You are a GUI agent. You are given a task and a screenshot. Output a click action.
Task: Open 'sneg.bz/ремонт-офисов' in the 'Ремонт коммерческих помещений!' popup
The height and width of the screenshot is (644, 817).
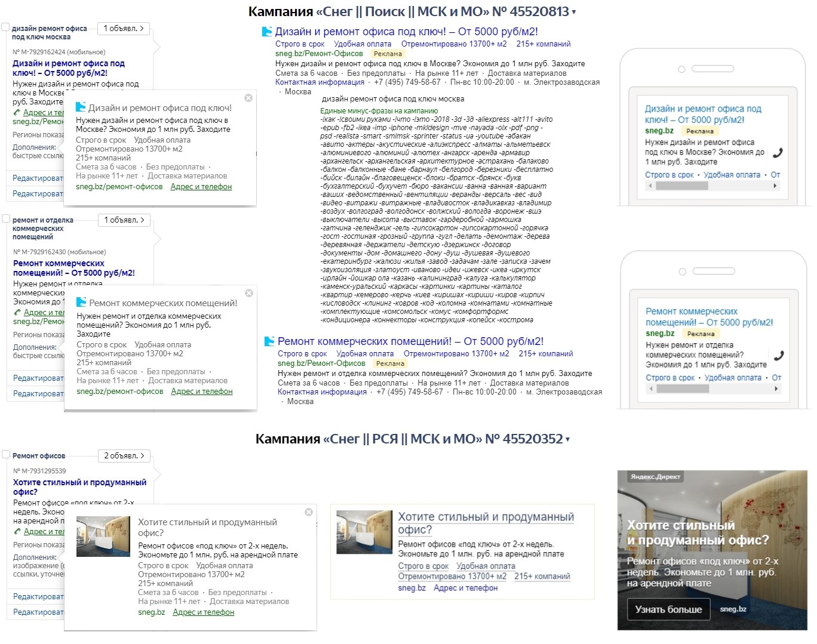[120, 392]
